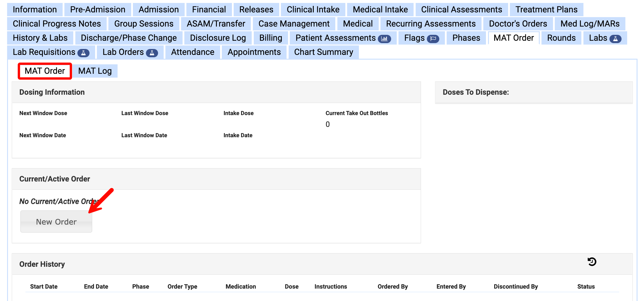Switch to the Chart Summary tab
Screen dimensions: 644x301
pos(323,52)
